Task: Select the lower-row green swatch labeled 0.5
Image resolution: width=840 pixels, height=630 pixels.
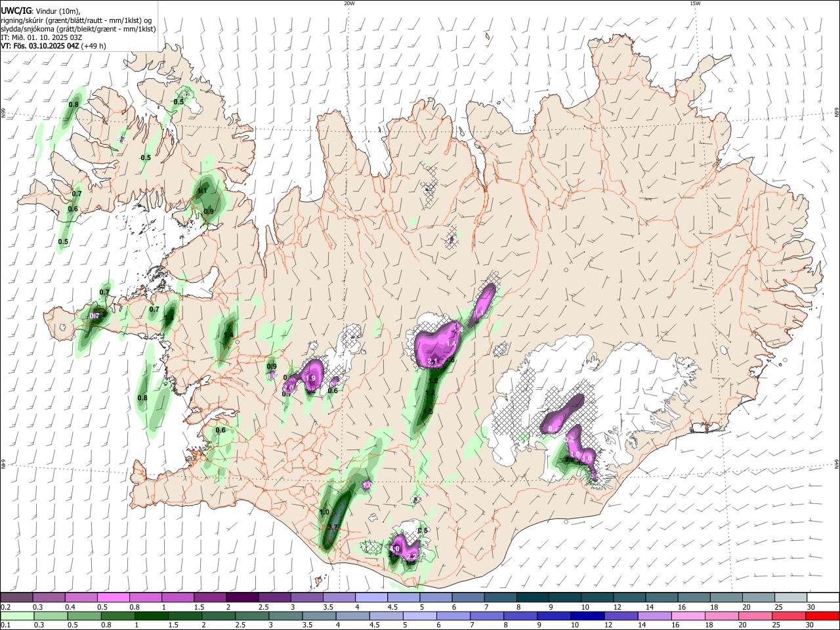Action: tap(84, 616)
